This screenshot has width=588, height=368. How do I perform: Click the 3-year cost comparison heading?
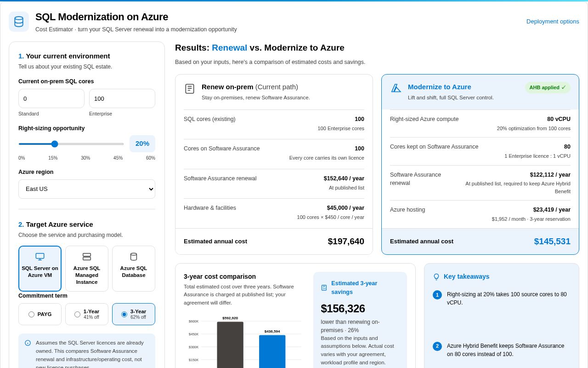(x=220, y=276)
